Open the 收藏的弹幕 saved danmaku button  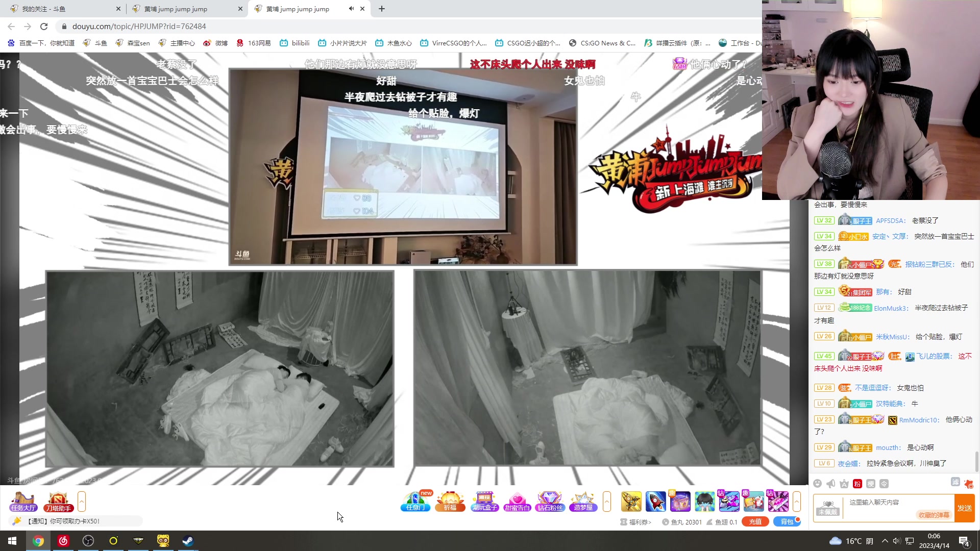click(934, 515)
